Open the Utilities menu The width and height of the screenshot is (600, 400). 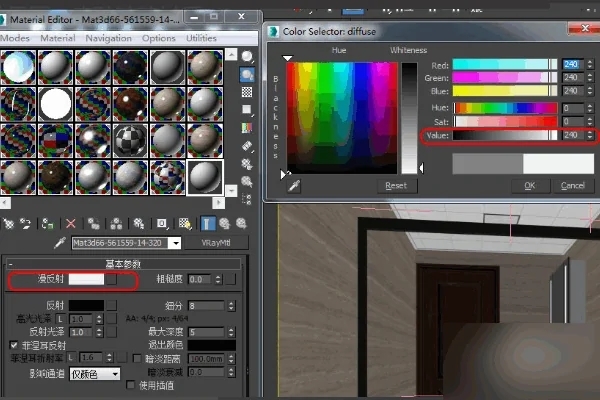(201, 38)
